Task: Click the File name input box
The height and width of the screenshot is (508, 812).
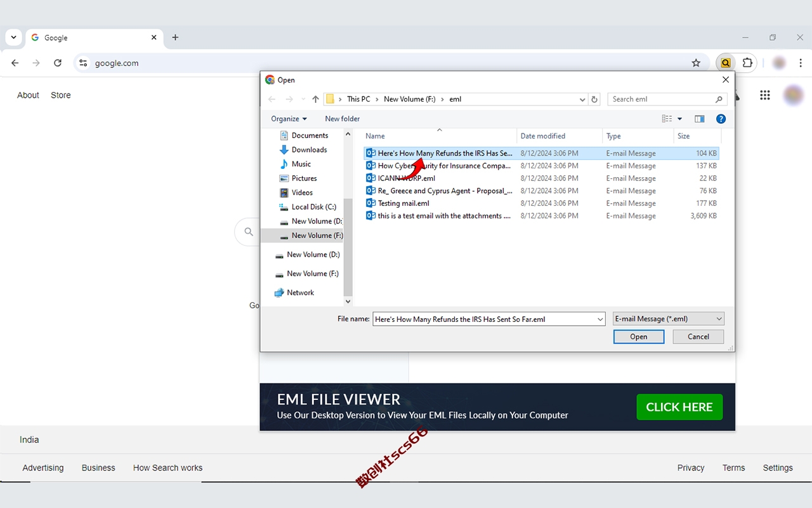Action: coord(484,319)
